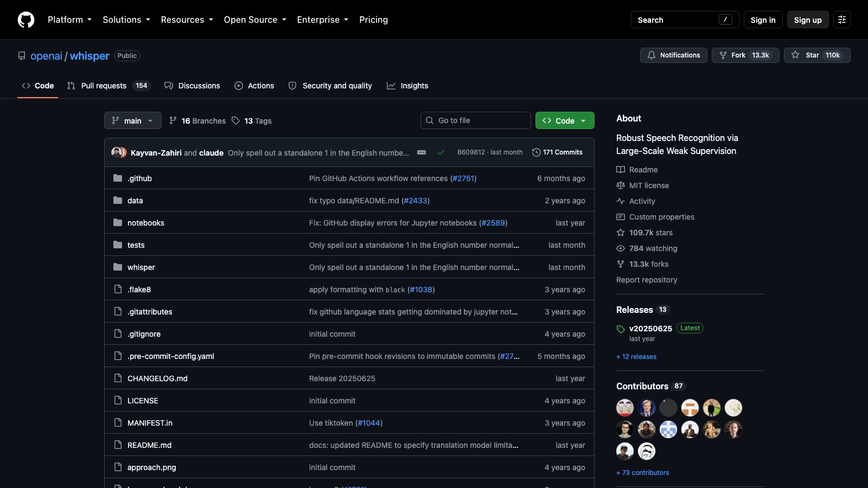Image resolution: width=868 pixels, height=488 pixels.
Task: Click the Branches icon showing 16 Branches
Action: 173,121
